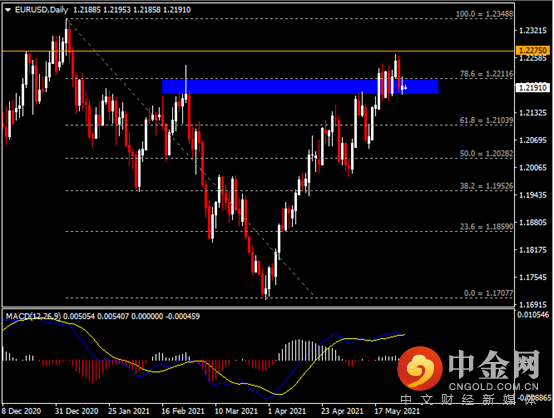Select the Fibonacci 38.2 = 1.19526 label
The width and height of the screenshot is (554, 418).
(x=486, y=186)
